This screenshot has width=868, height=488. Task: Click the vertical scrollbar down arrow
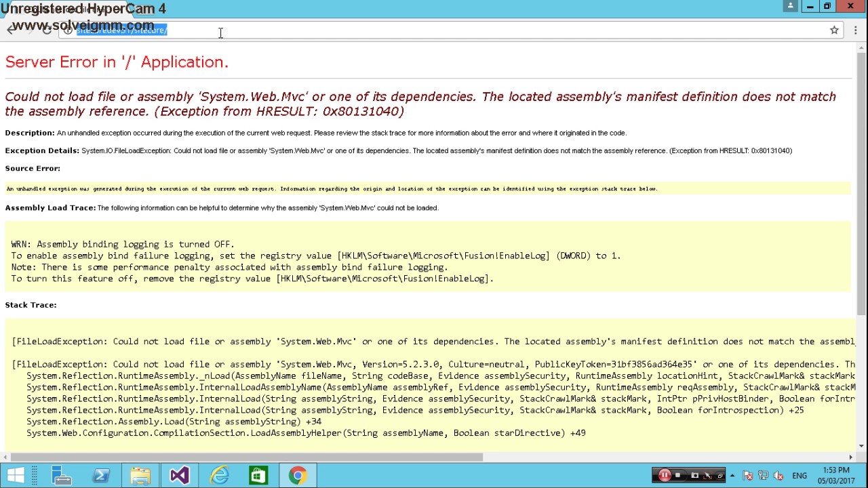[862, 446]
